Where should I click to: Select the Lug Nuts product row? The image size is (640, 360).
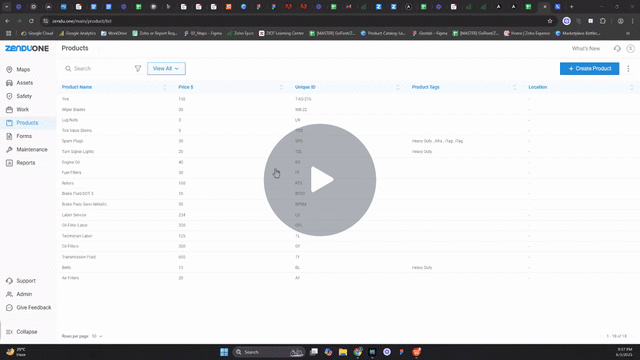[349, 120]
